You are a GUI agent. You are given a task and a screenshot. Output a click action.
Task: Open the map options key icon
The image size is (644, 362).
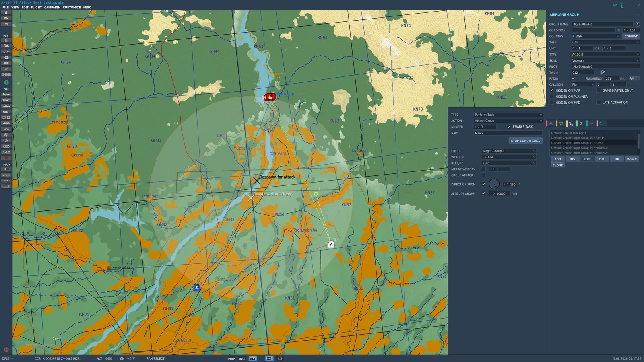point(6,169)
